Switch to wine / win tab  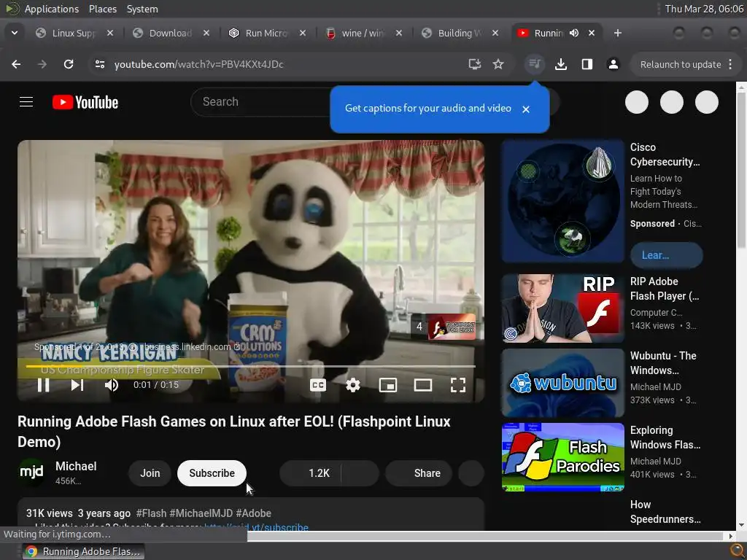click(x=362, y=33)
